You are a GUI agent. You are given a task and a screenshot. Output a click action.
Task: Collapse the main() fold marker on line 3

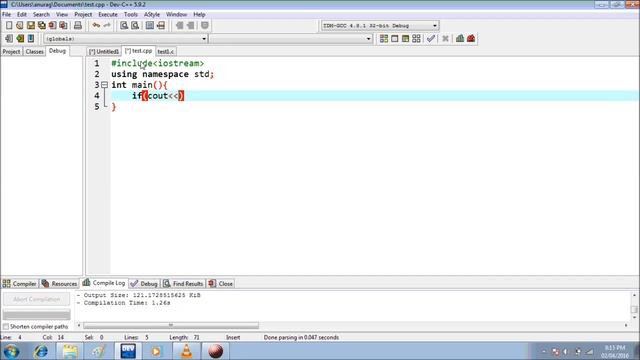point(104,85)
